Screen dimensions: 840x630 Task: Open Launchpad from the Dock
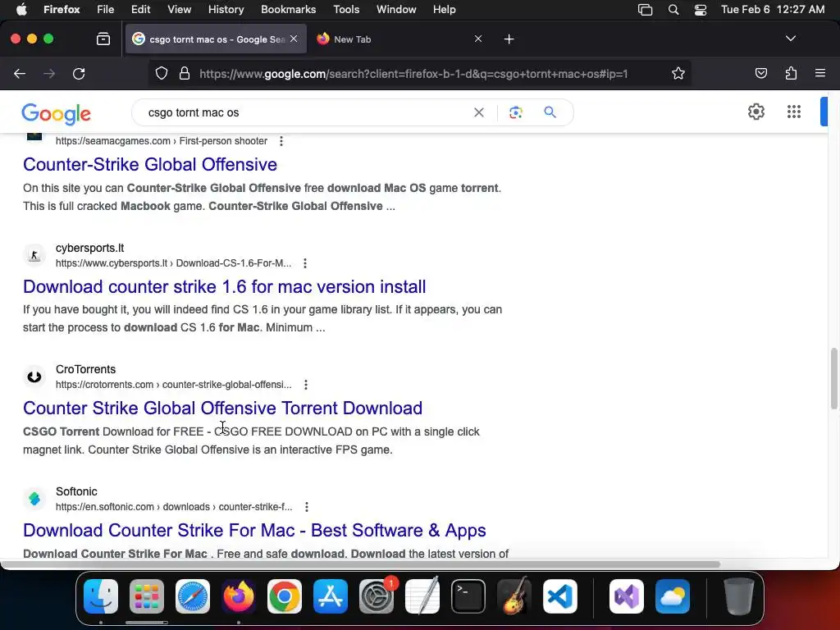click(147, 596)
